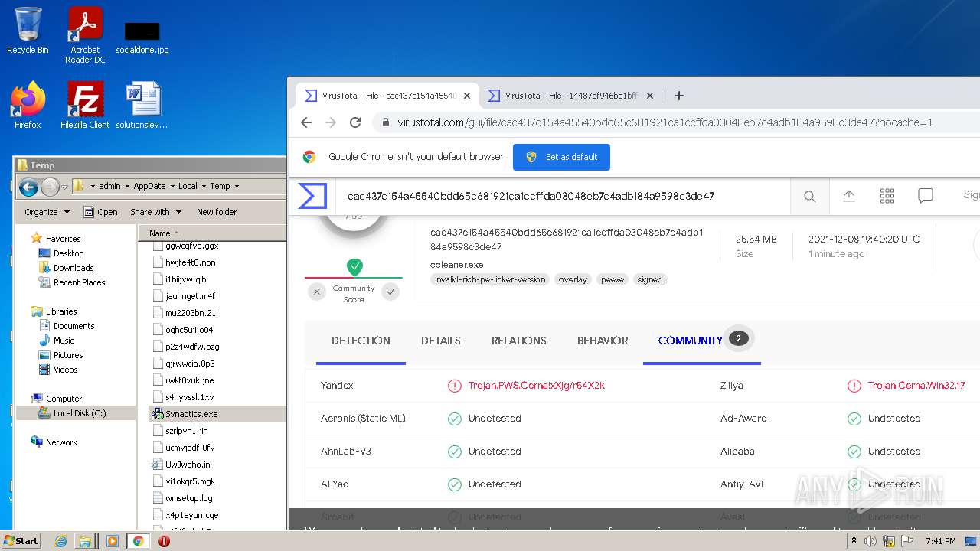
Task: Close the second VirusTotal tab
Action: pyautogui.click(x=650, y=96)
